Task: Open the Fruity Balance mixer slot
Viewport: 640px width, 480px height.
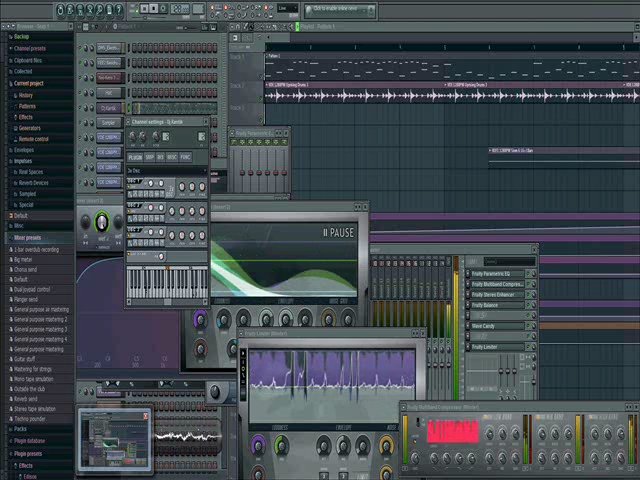Action: 497,305
